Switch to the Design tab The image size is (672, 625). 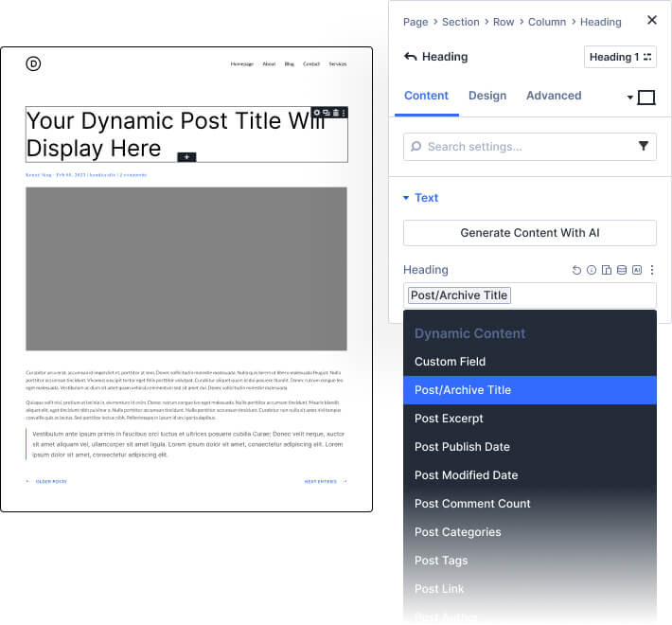tap(487, 96)
